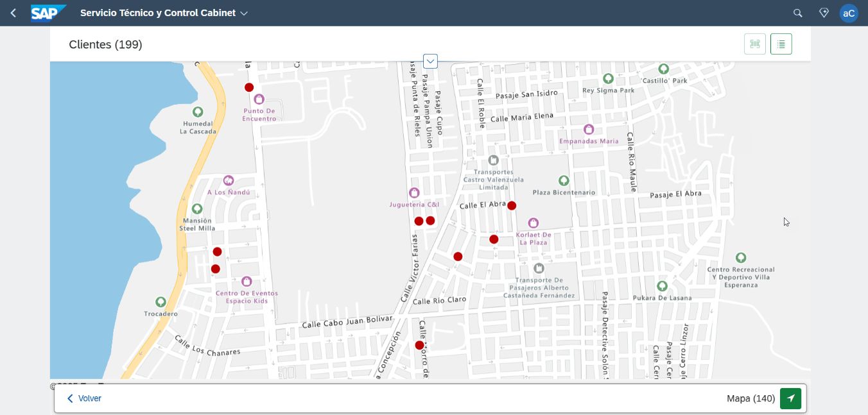This screenshot has height=415, width=868.
Task: Click the barcode scan button
Action: (755, 44)
